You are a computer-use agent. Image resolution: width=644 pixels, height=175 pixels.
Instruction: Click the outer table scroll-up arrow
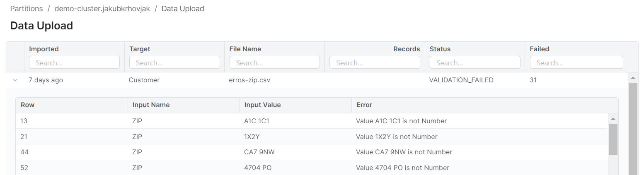(x=633, y=78)
